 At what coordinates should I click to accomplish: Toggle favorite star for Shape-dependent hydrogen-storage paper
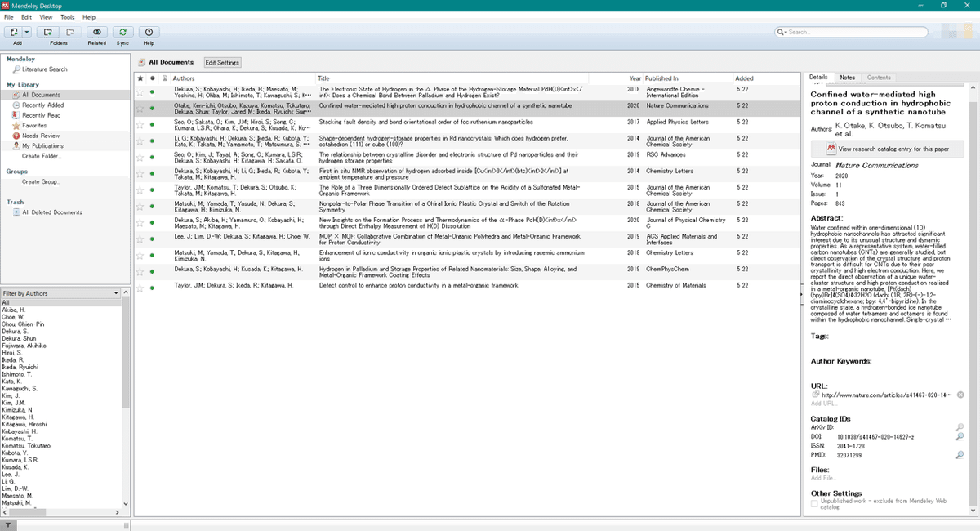coord(140,141)
